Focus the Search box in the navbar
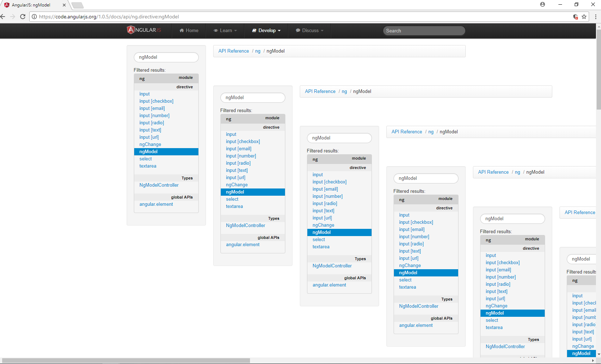Viewport: 601px width, 364px height. (x=424, y=31)
